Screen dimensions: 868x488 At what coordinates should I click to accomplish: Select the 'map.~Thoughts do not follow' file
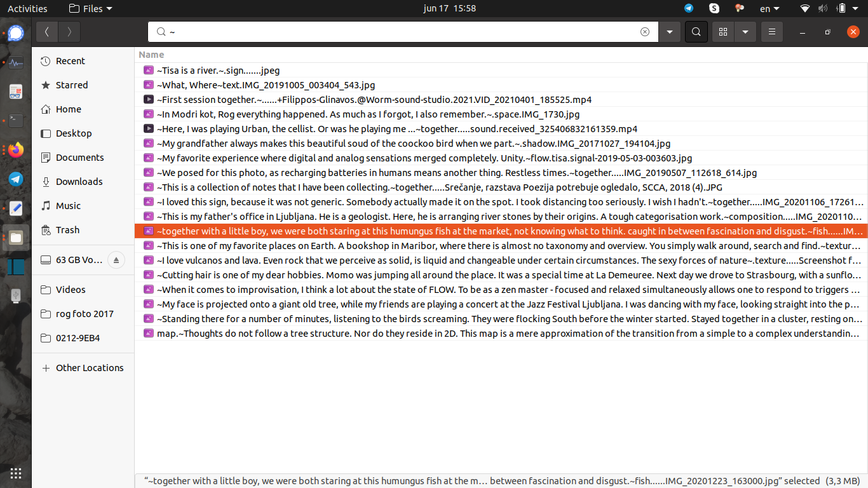pos(501,334)
